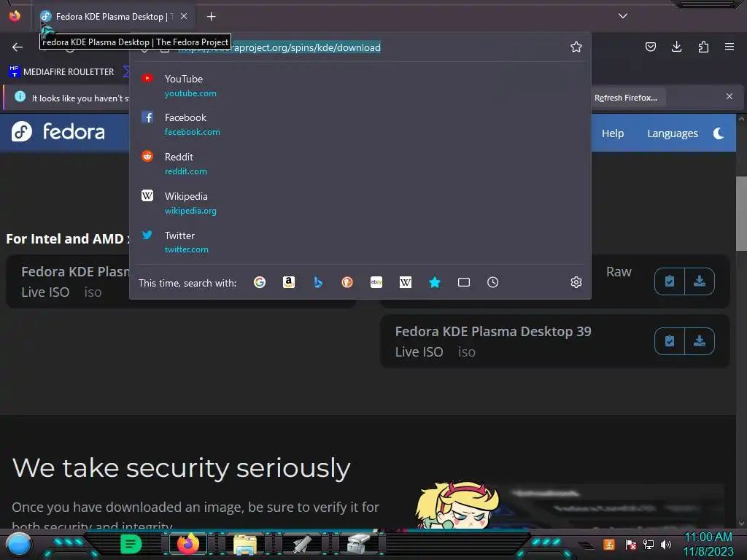Open file explorer in taskbar
747x560 pixels.
point(245,545)
